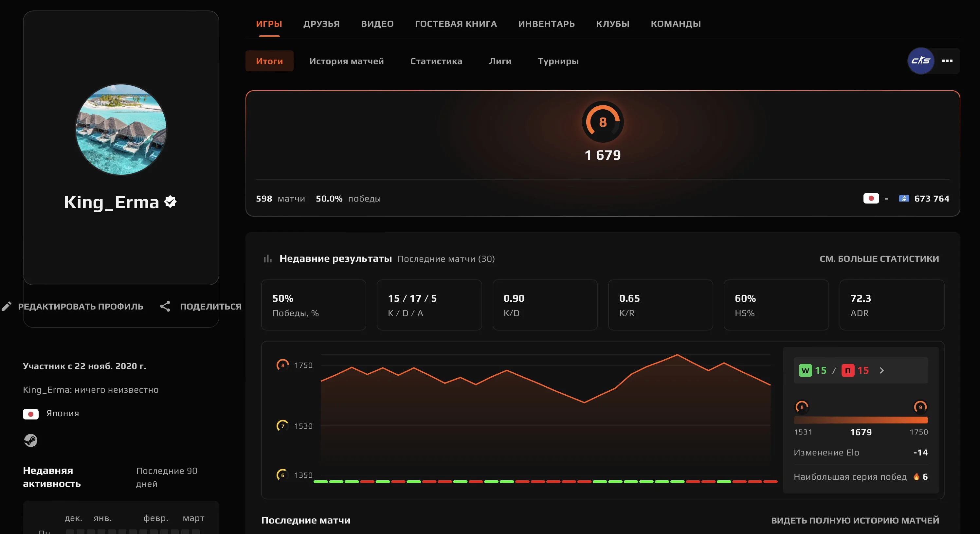Click the level 8 skill badge above 1 679

coord(603,122)
